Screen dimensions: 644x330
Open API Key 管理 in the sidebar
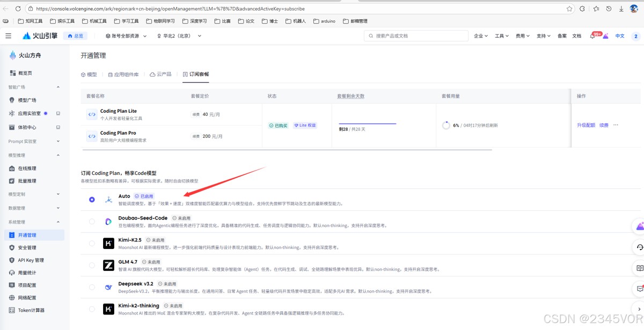(x=32, y=260)
